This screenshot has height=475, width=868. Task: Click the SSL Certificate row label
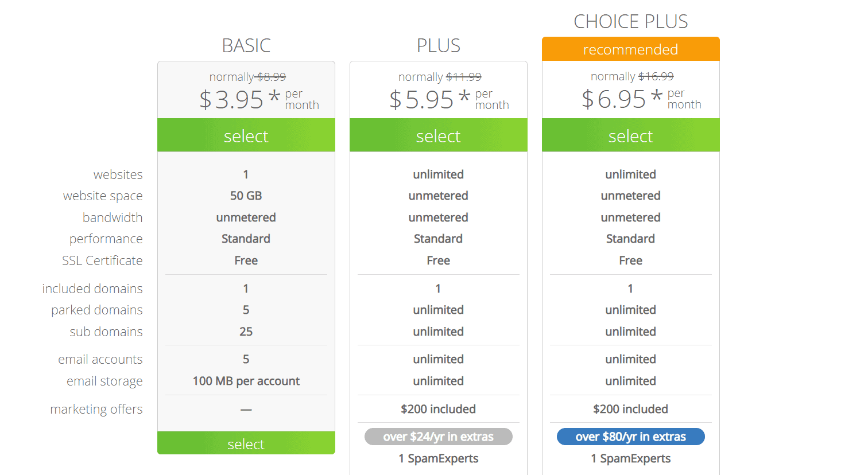point(102,260)
